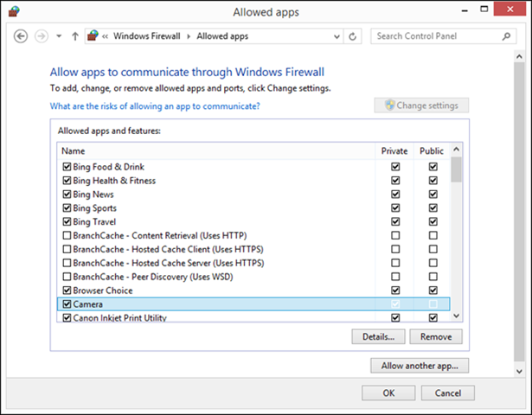Click the list scroll down arrow

coord(457,316)
